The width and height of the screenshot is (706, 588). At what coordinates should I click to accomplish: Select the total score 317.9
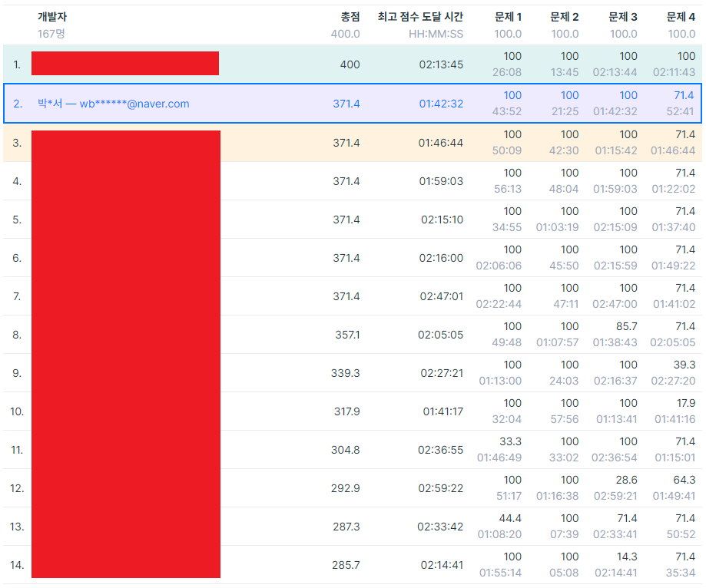coord(346,411)
